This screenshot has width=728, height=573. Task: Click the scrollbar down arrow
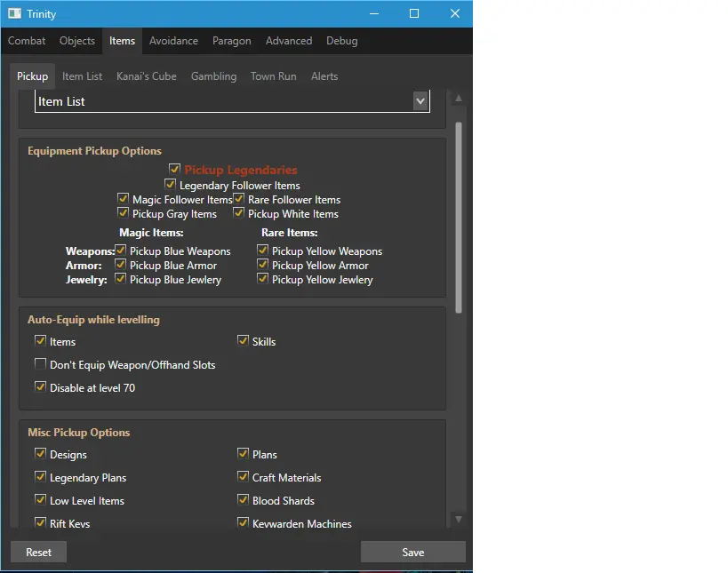[459, 519]
